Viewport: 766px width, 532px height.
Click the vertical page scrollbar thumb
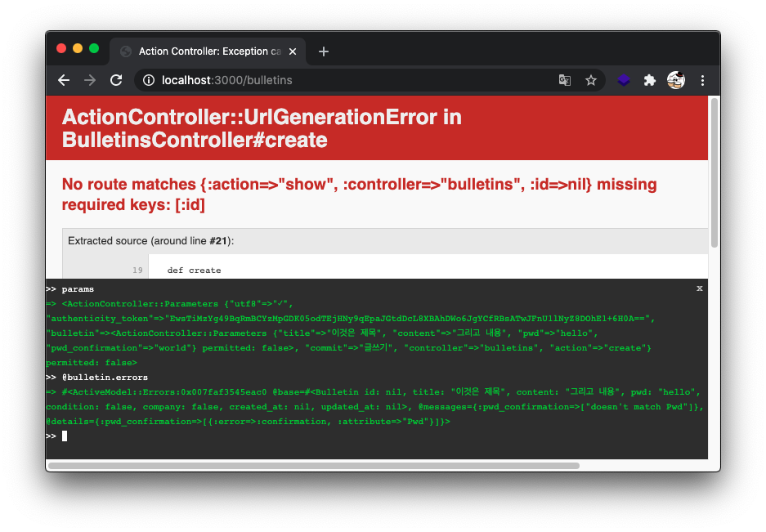pyautogui.click(x=714, y=172)
